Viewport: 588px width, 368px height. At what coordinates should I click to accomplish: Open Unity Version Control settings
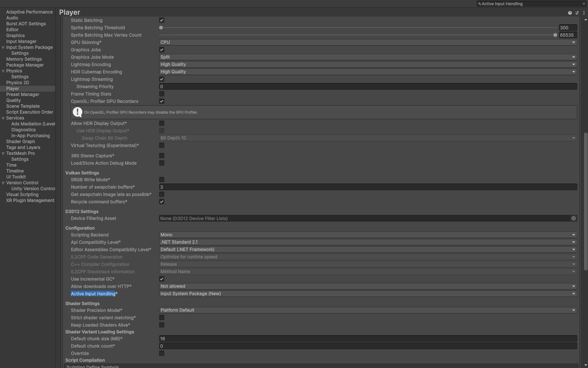(33, 189)
